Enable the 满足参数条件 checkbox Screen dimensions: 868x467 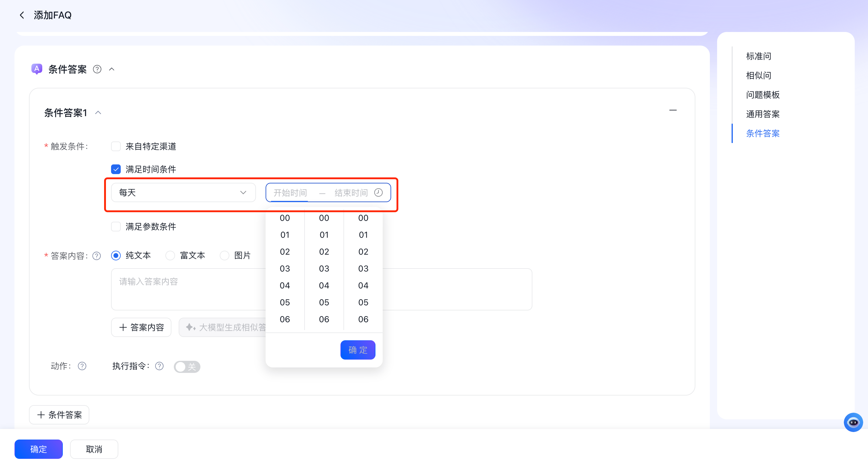pos(116,227)
